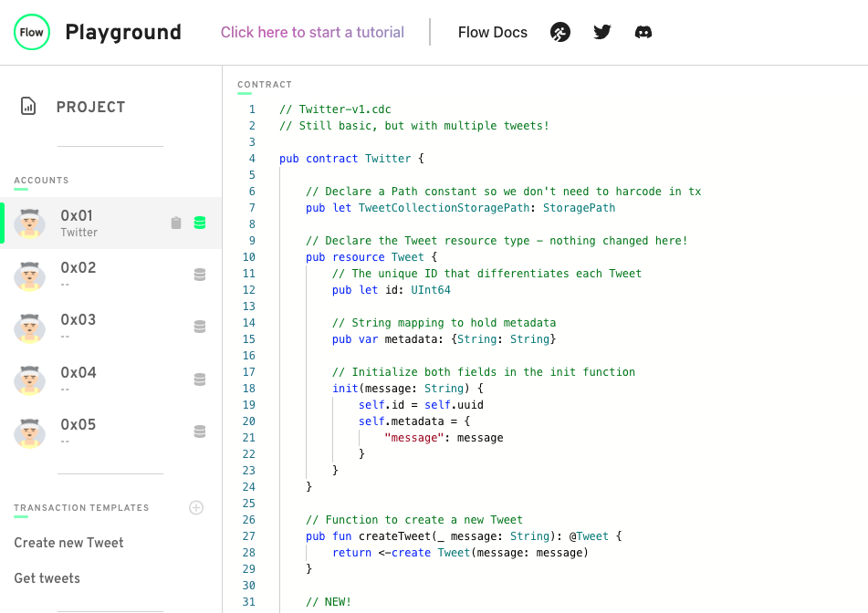Click 'TweetCollectionStoragePath' in code

point(444,208)
